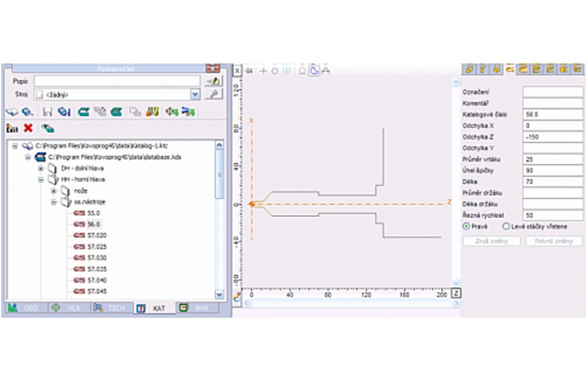Click the Potvrď změny button

click(553, 241)
